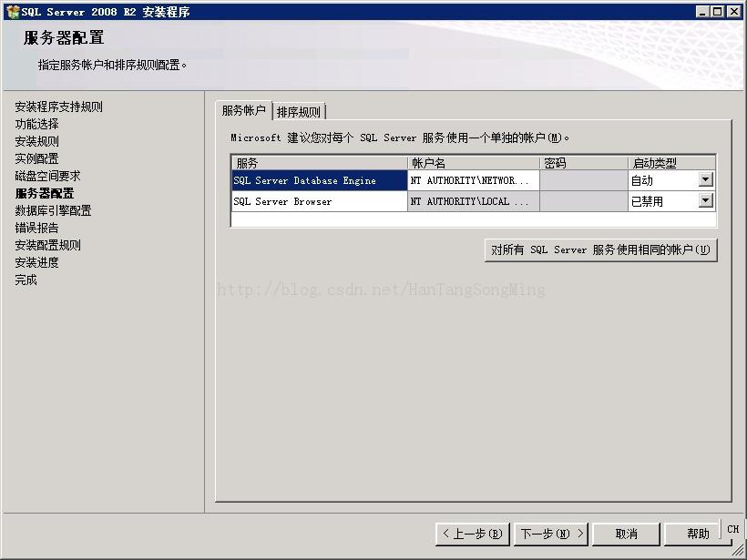Click the 密码 column header
Image resolution: width=747 pixels, height=560 pixels.
tap(584, 163)
